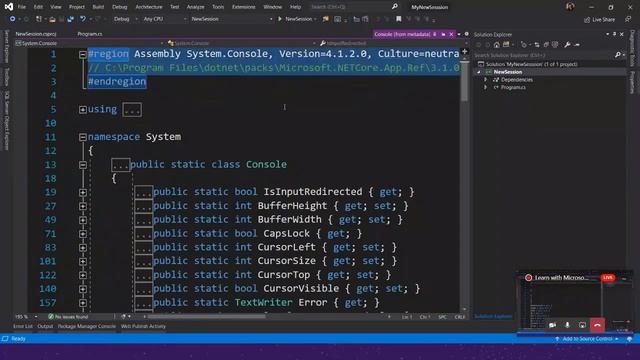This screenshot has width=640, height=360.
Task: Click the collapsed ellipsis box after using
Action: [x=132, y=110]
